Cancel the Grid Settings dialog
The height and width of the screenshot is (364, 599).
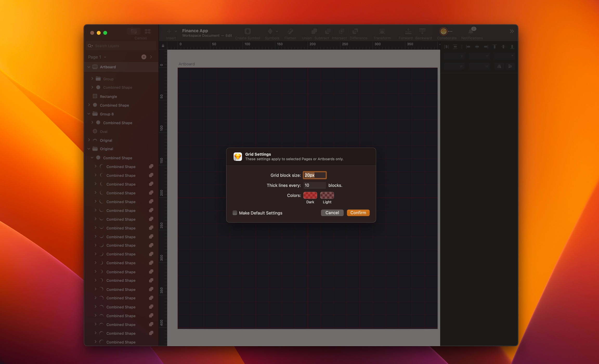pyautogui.click(x=332, y=213)
